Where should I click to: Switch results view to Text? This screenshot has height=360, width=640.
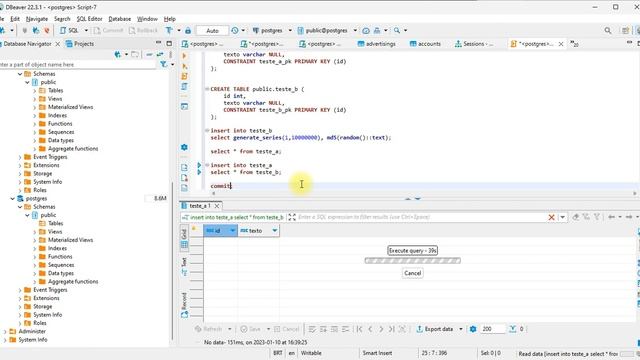coord(184,267)
